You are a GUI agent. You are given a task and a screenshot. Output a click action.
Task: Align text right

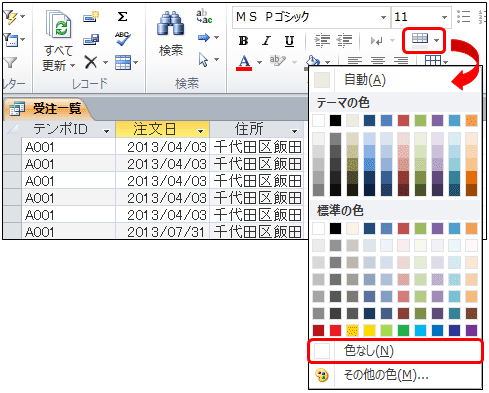coord(401,61)
